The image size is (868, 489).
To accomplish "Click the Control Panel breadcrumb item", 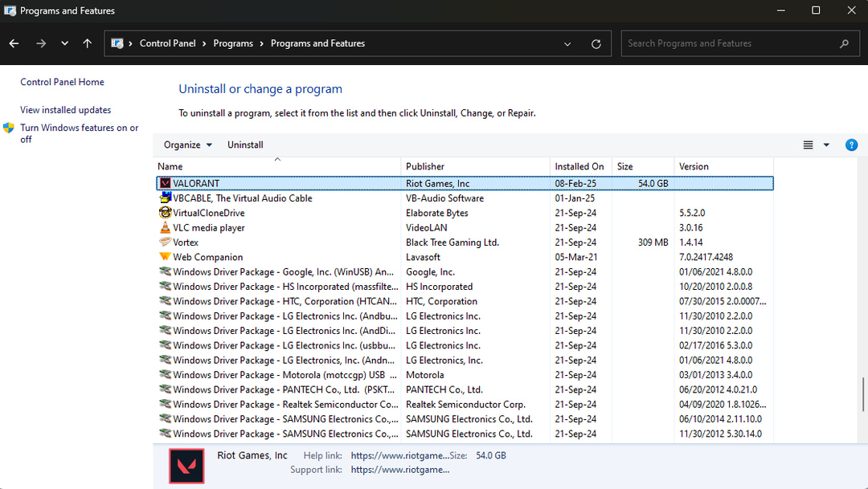I will [167, 43].
